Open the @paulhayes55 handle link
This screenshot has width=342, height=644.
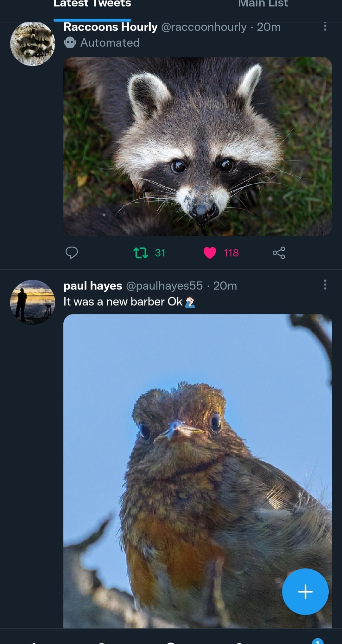[x=164, y=286]
